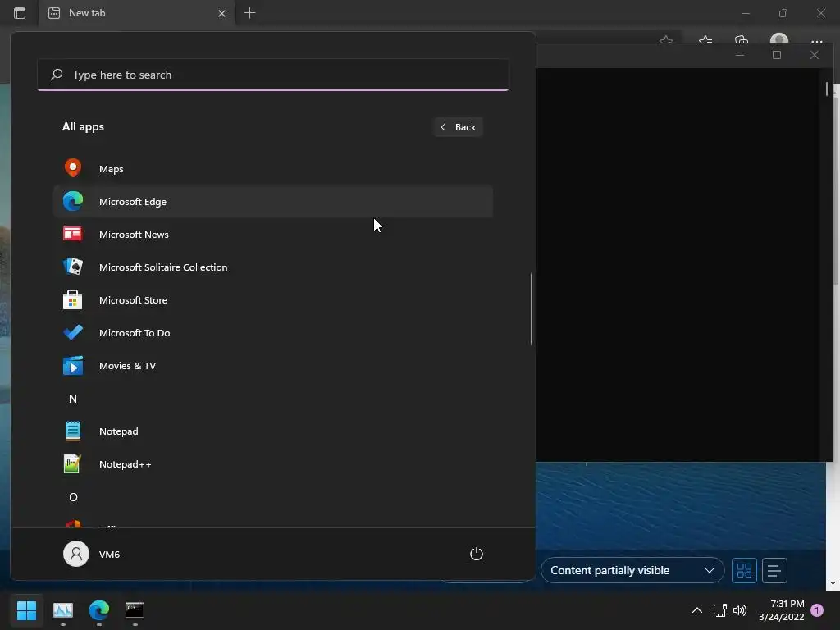This screenshot has height=630, width=840.
Task: Open the notification badge showing 1
Action: [x=817, y=610]
